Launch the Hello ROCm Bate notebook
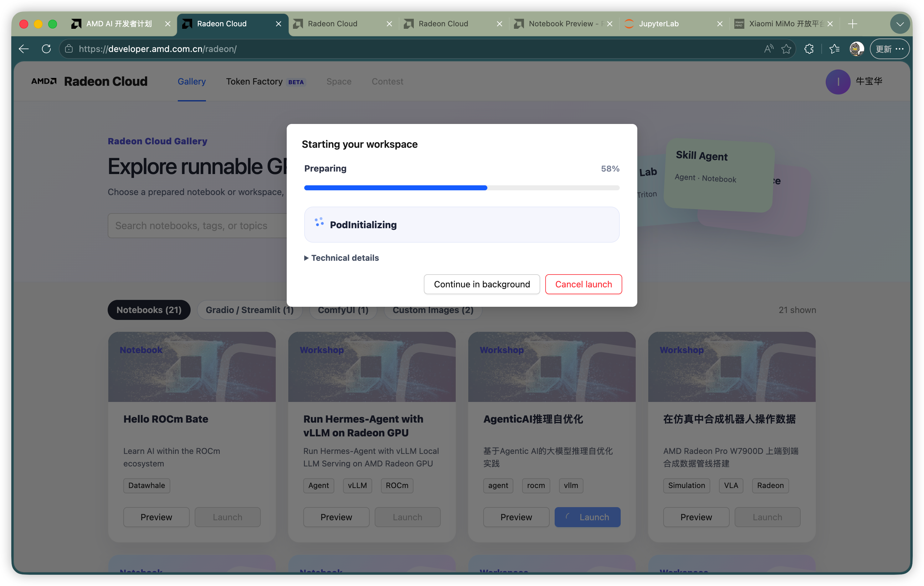 [x=228, y=517]
